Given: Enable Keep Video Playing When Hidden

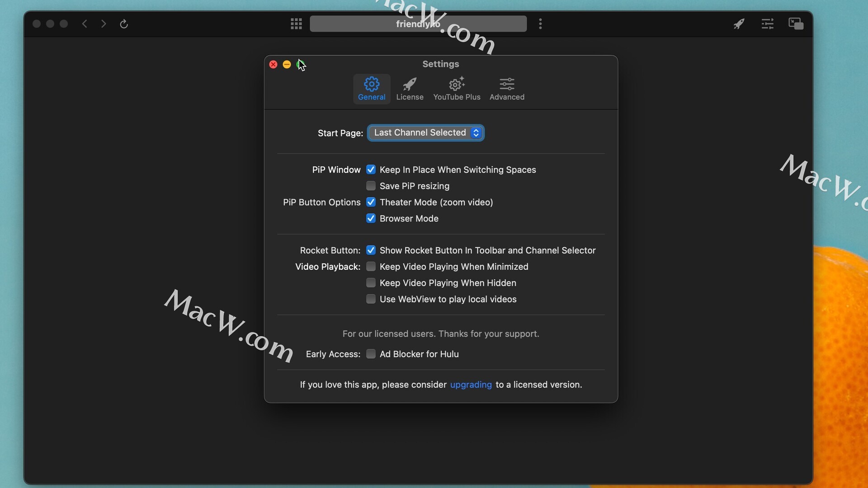Looking at the screenshot, I should click(371, 282).
